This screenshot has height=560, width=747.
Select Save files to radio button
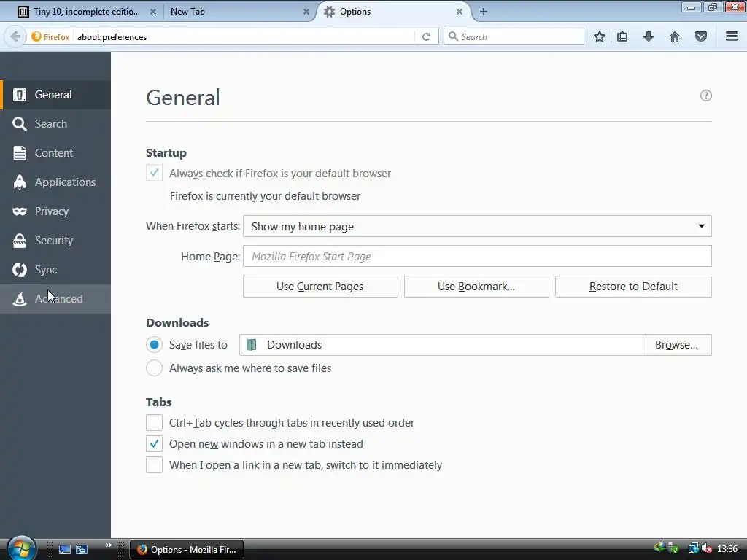[155, 345]
